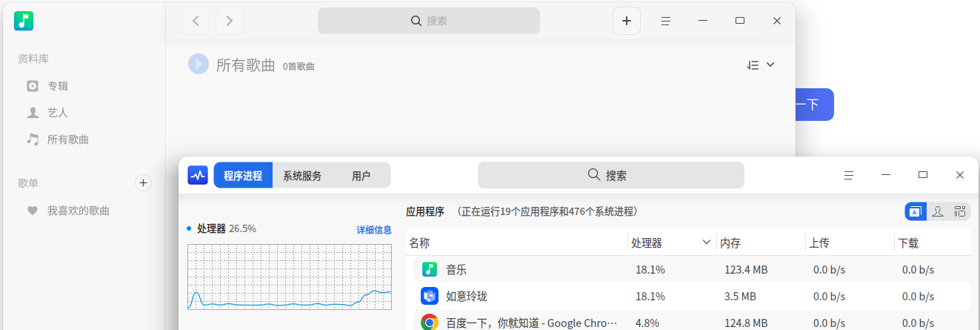Create a new playlist with plus icon
The width and height of the screenshot is (980, 330).
tap(144, 182)
